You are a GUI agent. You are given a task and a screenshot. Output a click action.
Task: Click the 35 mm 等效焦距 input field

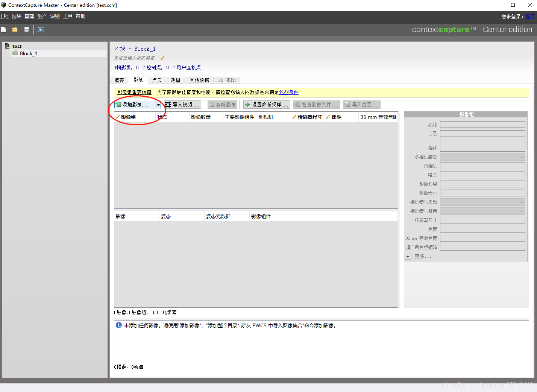coord(482,238)
